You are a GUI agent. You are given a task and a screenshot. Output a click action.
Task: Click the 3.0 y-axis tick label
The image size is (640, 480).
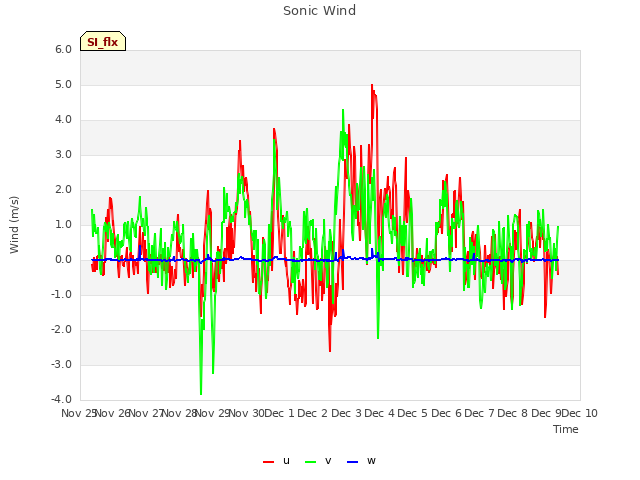pos(64,155)
